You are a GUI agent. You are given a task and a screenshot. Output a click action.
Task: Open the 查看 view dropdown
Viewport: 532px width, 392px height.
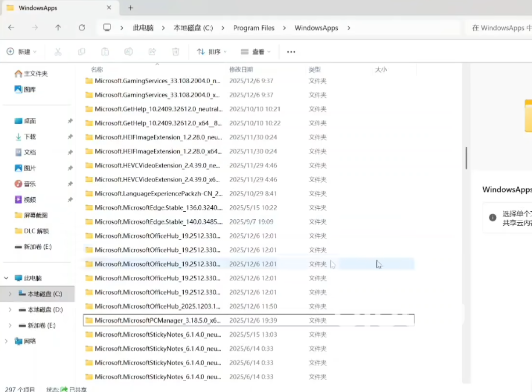coord(256,52)
